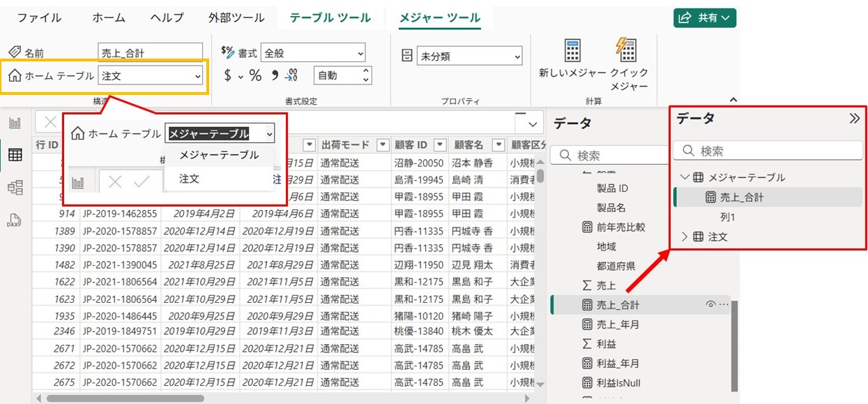Viewport: 868px width, 404px height.
Task: Collapse the ribbon with the chevron
Action: pyautogui.click(x=733, y=100)
